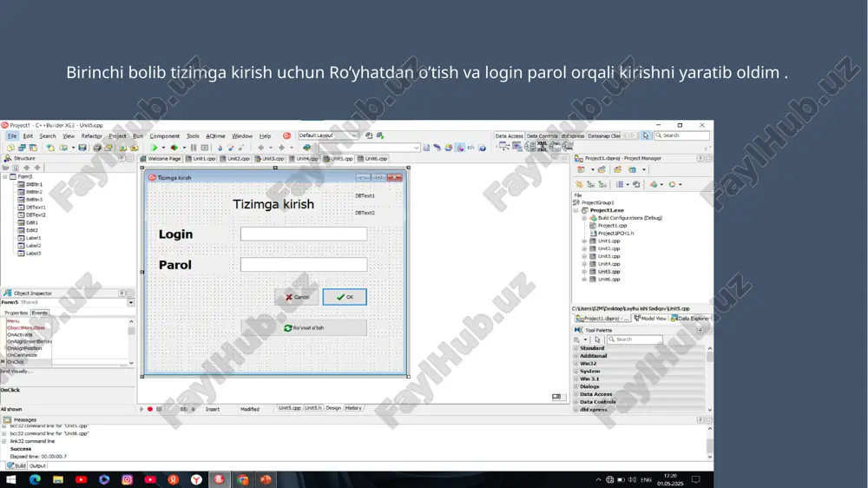Click the Help question mark icon in toolbar
The image size is (868, 488).
pyautogui.click(x=482, y=148)
